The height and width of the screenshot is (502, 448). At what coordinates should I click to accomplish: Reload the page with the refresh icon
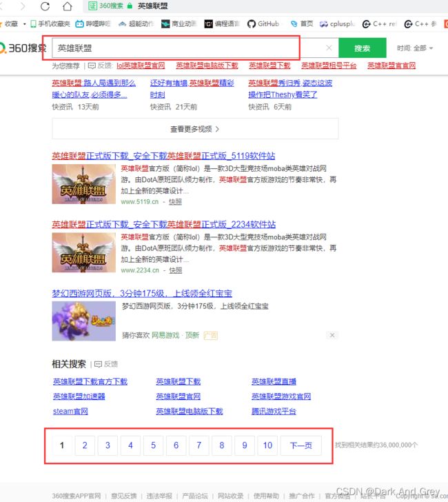pos(45,6)
